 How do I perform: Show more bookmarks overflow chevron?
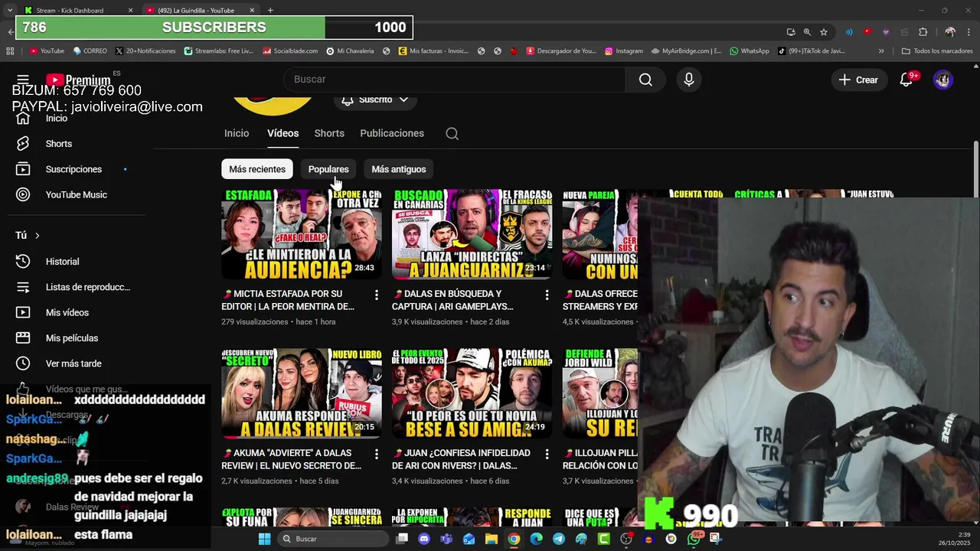pyautogui.click(x=881, y=51)
